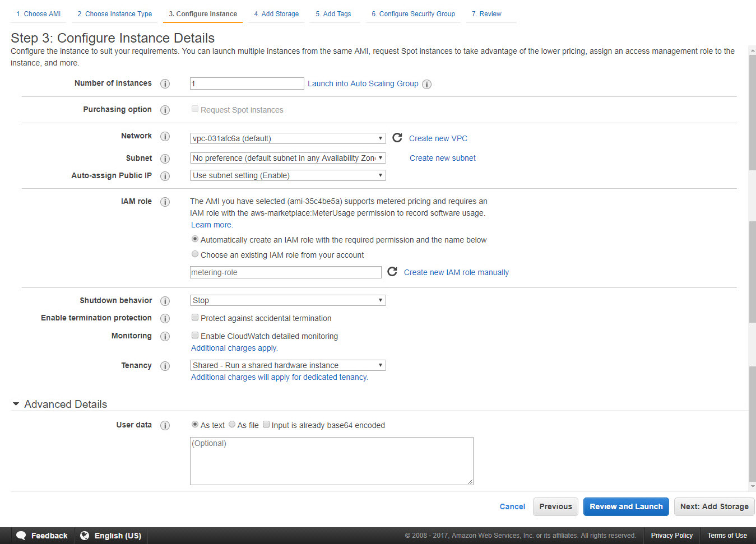Click info icon next to Purchasing option
This screenshot has height=544, width=756.
[165, 110]
